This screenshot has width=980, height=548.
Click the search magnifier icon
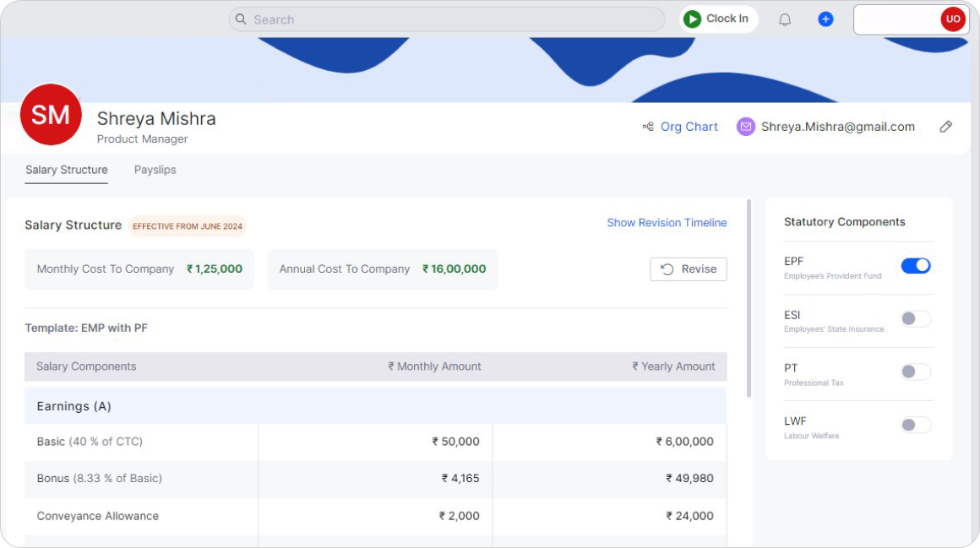coord(241,19)
